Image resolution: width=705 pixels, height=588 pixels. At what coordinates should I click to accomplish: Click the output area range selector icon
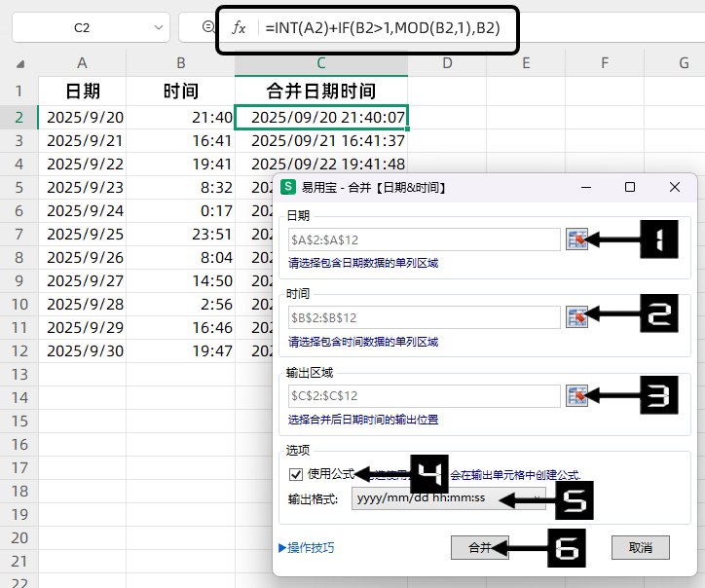click(x=576, y=395)
